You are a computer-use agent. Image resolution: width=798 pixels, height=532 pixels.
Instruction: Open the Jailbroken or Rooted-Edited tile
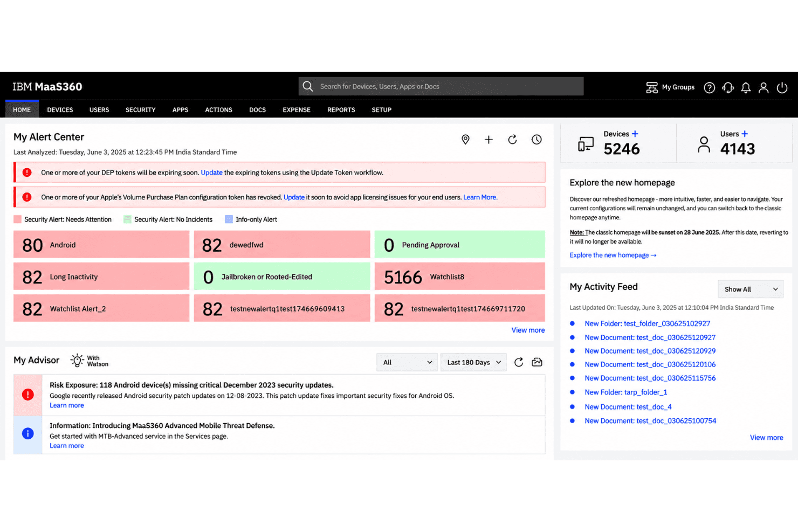(x=282, y=277)
